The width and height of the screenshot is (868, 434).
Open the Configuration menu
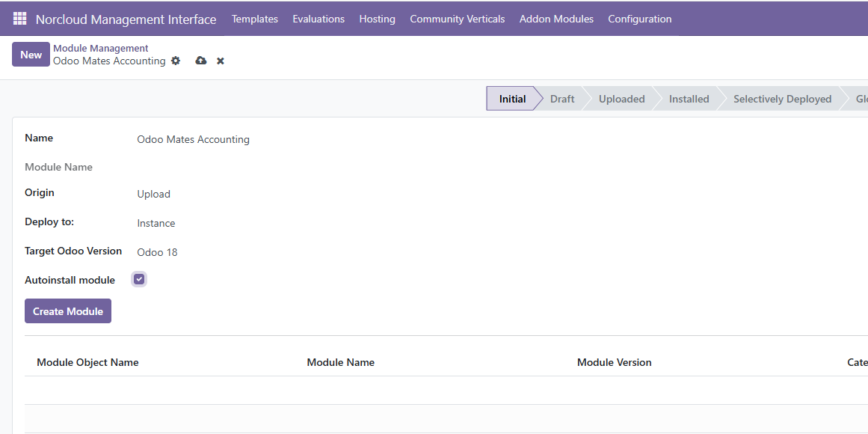pos(639,19)
